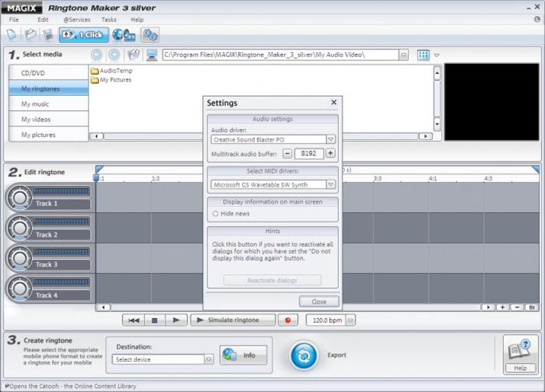Open settings via the gears toolbar icon
Screen dimensions: 545x392
tap(150, 35)
